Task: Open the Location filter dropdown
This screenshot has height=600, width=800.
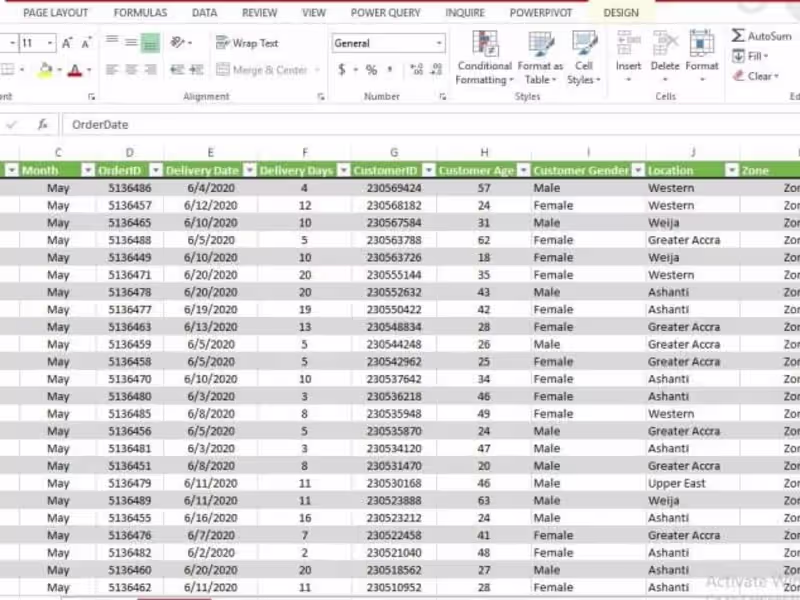Action: [732, 170]
